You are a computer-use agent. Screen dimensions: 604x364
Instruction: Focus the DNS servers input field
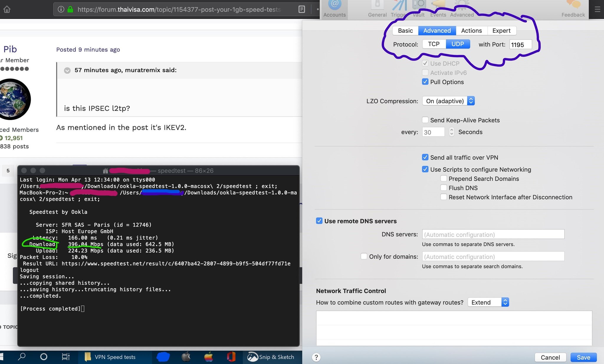(493, 234)
